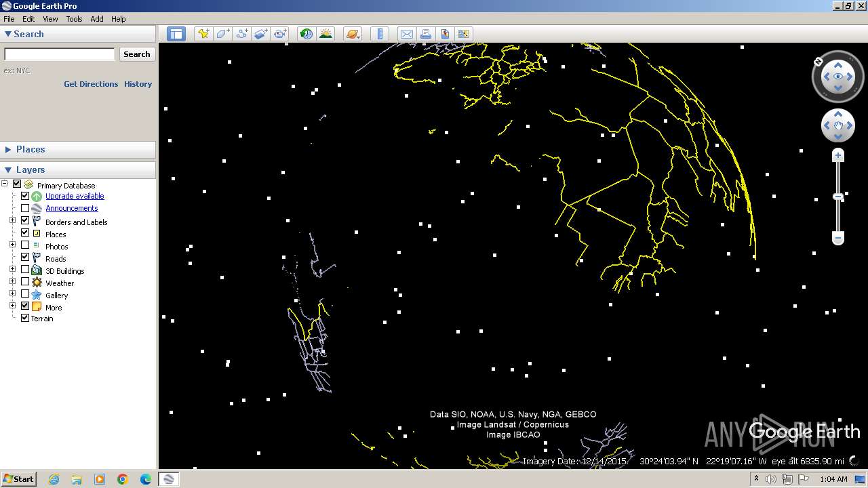
Task: Adjust the zoom slider handle
Action: coord(838,197)
